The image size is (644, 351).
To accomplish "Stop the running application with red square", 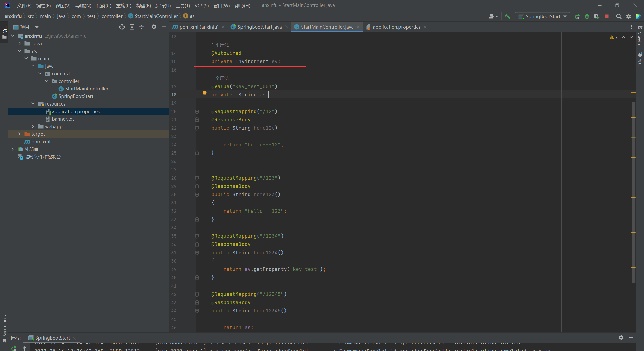I will [x=607, y=16].
